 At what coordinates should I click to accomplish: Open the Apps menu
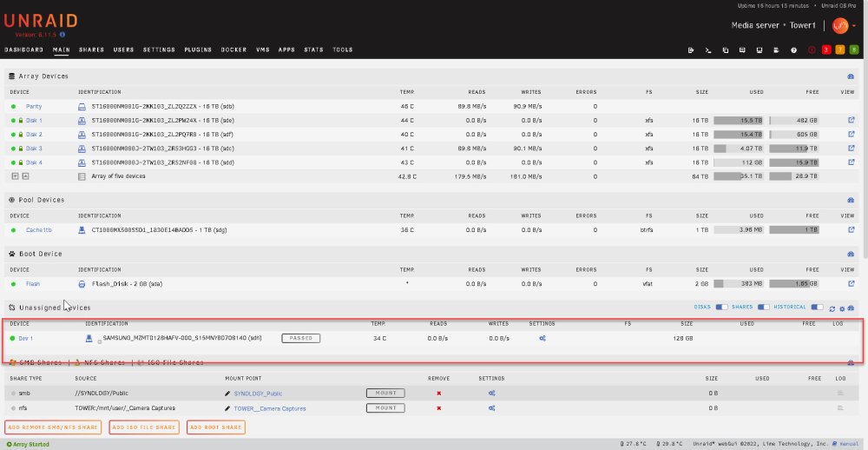286,50
